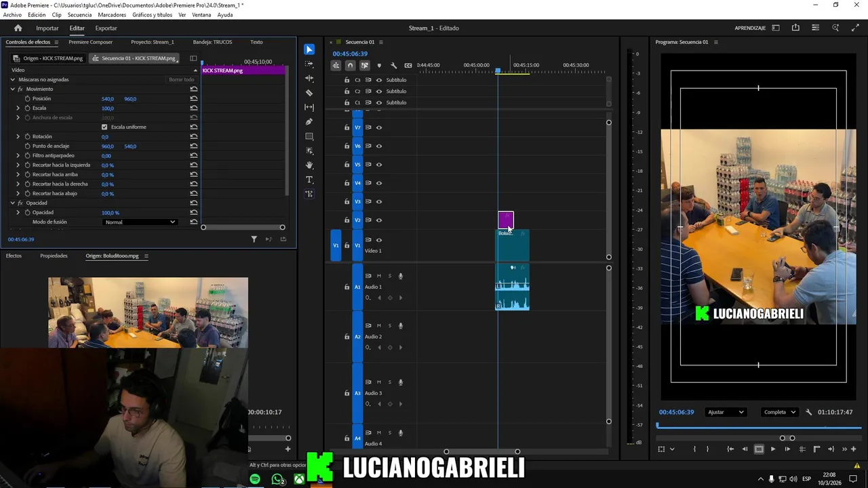Switch to the Exportar workspace
This screenshot has width=868, height=488.
pyautogui.click(x=106, y=28)
